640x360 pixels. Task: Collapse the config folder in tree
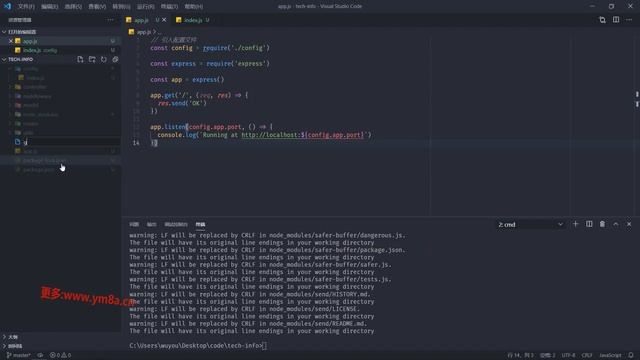[30, 69]
